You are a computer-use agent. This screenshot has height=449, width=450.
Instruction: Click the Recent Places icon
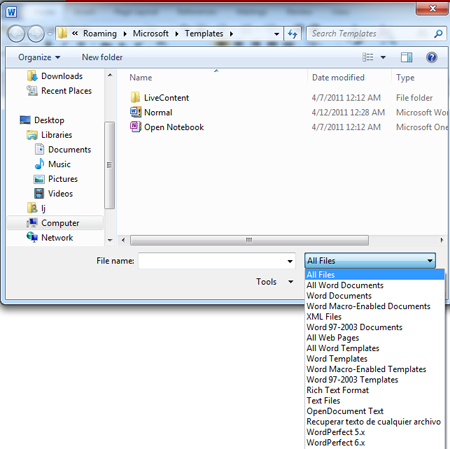(x=32, y=91)
